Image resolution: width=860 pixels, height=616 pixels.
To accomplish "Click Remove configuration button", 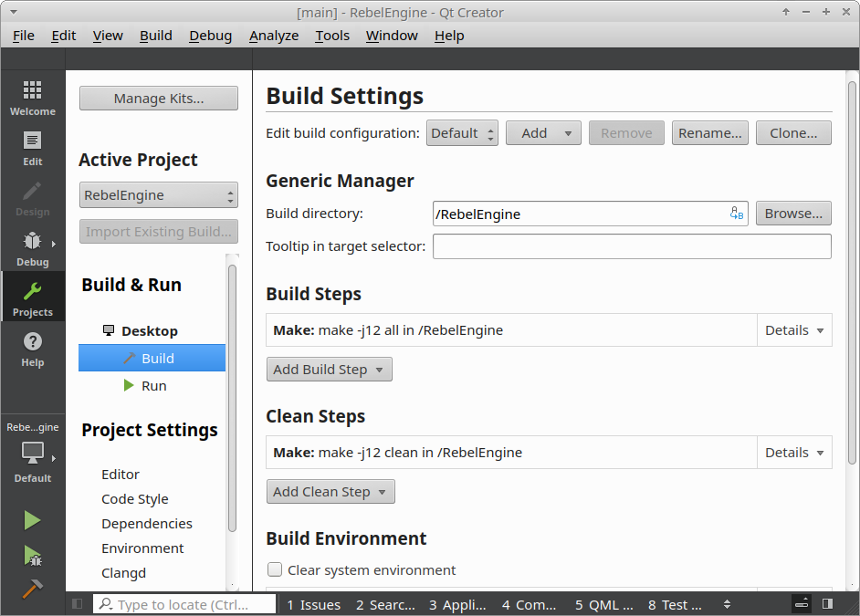I will pos(626,132).
